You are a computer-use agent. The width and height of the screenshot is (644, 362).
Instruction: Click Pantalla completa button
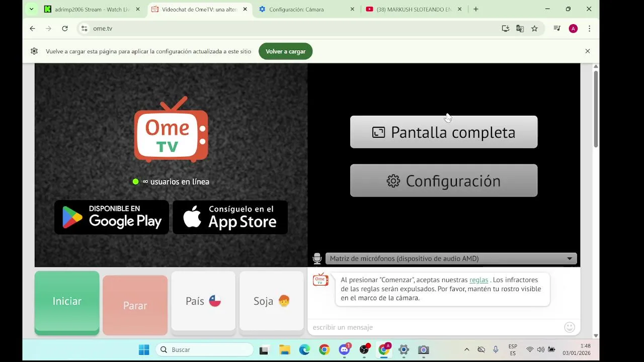[x=444, y=132]
